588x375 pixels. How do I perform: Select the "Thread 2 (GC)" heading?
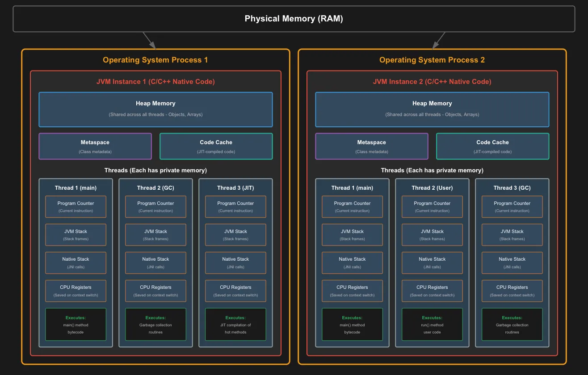click(155, 187)
